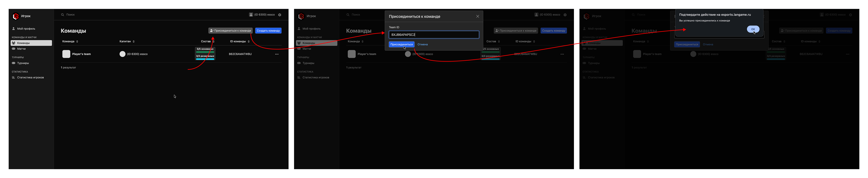
Task: Open undimmed three-dot menu for Player's team
Action: (x=277, y=54)
